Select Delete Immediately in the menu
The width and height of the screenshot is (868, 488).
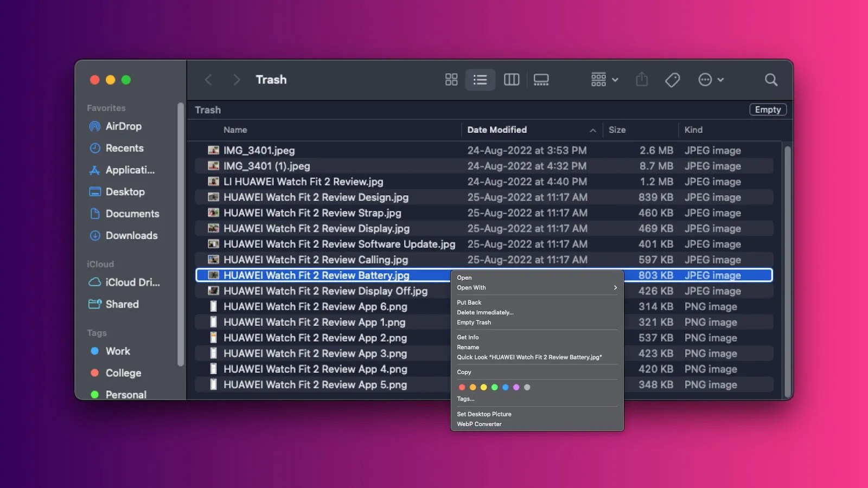(x=485, y=312)
